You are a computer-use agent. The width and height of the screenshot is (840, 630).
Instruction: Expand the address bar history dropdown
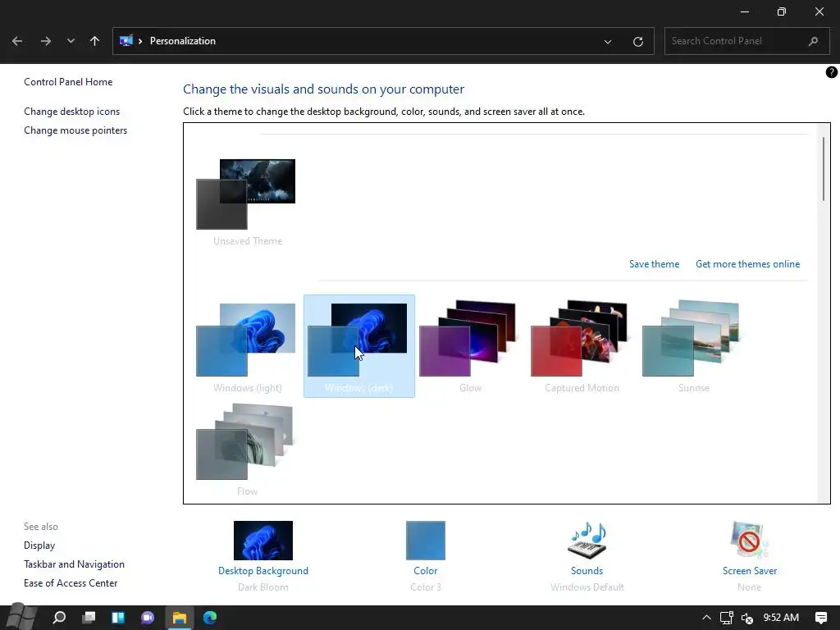click(x=608, y=41)
